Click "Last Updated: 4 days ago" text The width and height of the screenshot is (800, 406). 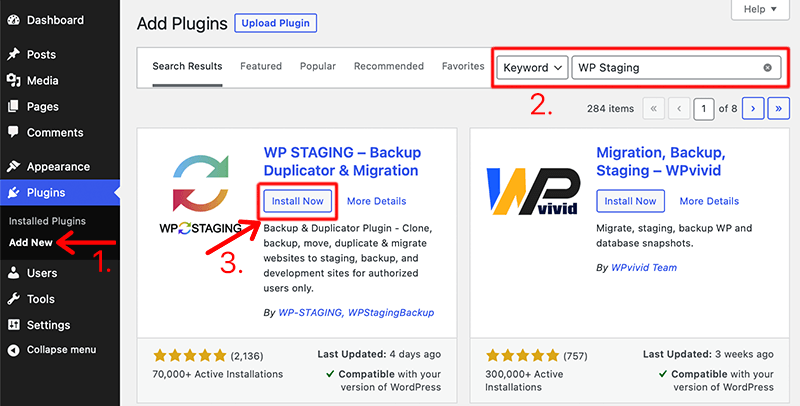[379, 354]
